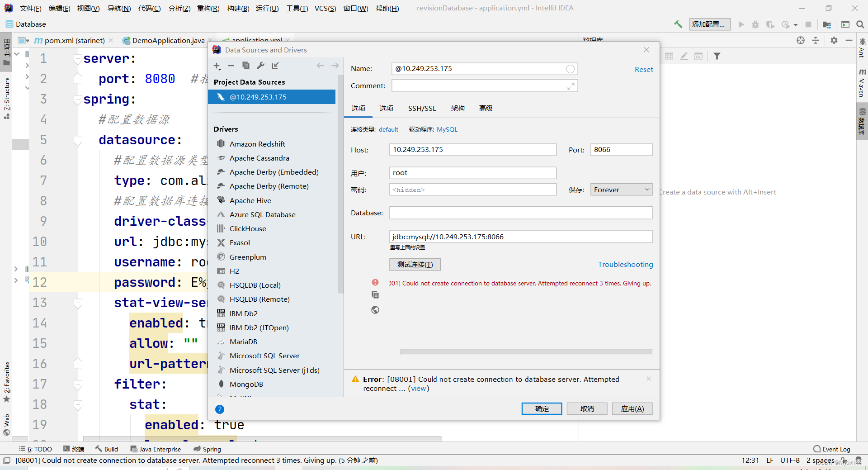Click the QL console icon in the database toolbar
868x470 pixels.
pyautogui.click(x=699, y=56)
